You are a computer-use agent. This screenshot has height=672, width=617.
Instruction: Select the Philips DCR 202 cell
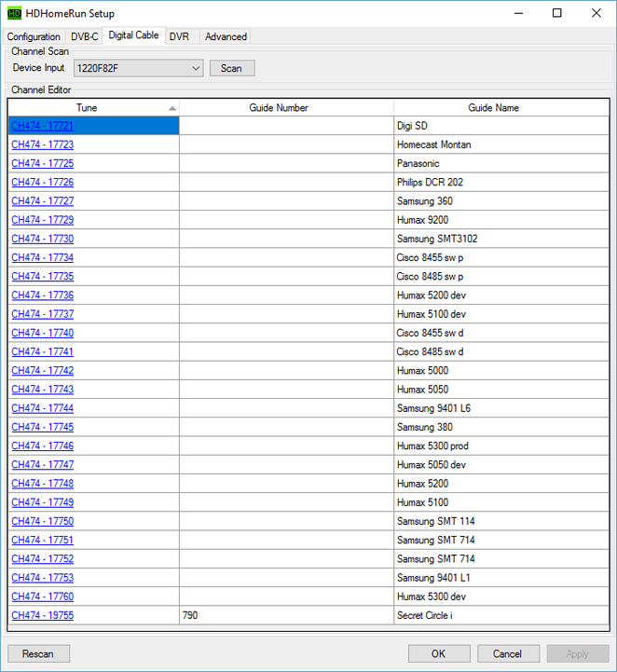501,182
